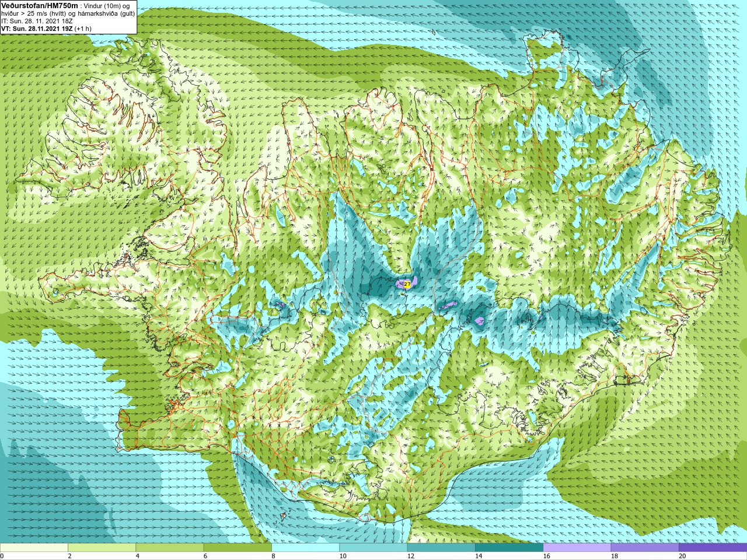Screen dimensions: 747x560
Task: Click the light lavender 16–18 legend swatch
Action: (577, 548)
